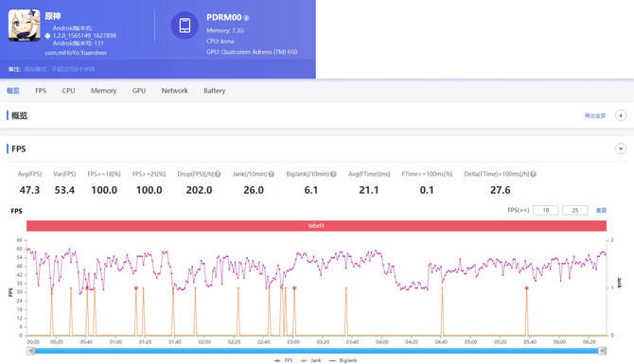Toggle BigJank series in chart legend
This screenshot has width=634, height=364.
click(x=343, y=360)
